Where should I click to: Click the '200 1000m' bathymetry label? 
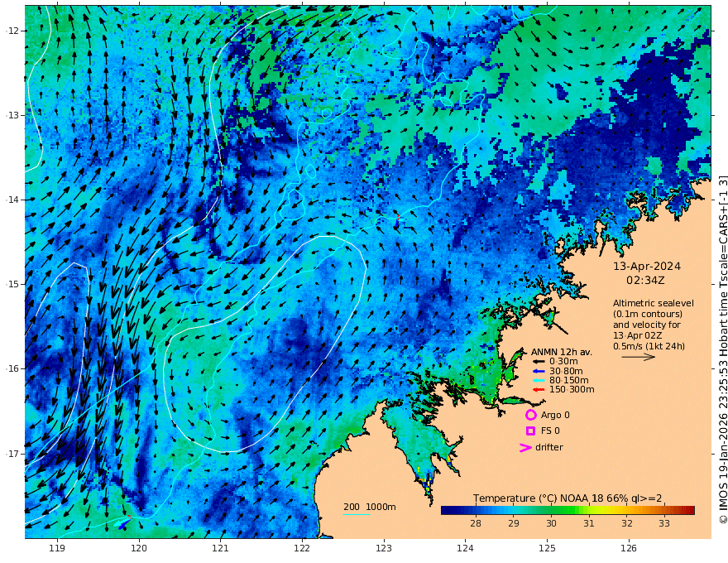pyautogui.click(x=370, y=507)
